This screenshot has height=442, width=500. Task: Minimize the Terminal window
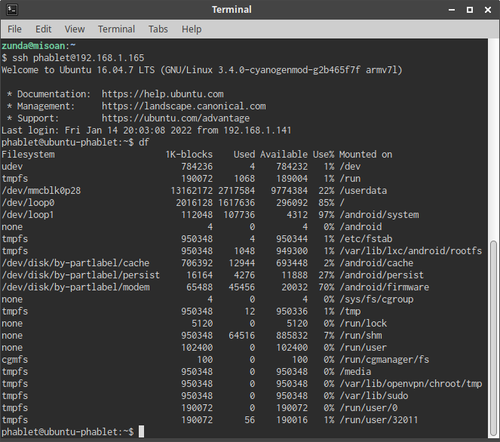[452, 10]
